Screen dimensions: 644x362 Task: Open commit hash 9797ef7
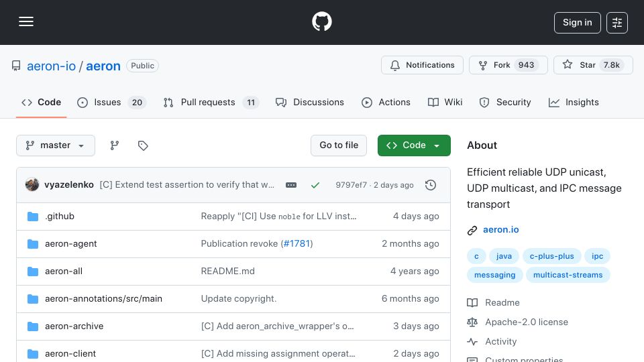(x=351, y=185)
